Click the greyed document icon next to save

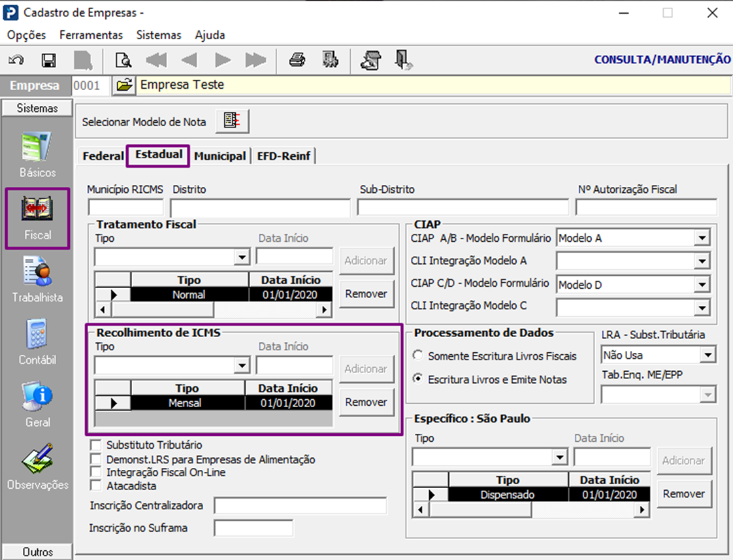(83, 60)
